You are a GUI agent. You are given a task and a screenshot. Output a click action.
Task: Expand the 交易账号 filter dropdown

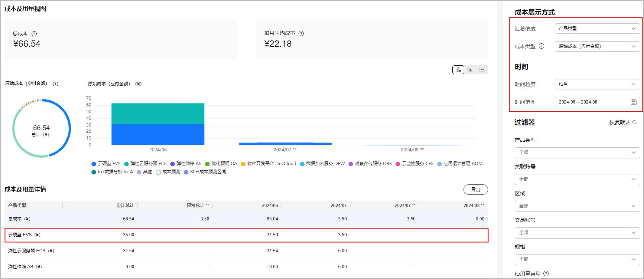[x=577, y=233]
